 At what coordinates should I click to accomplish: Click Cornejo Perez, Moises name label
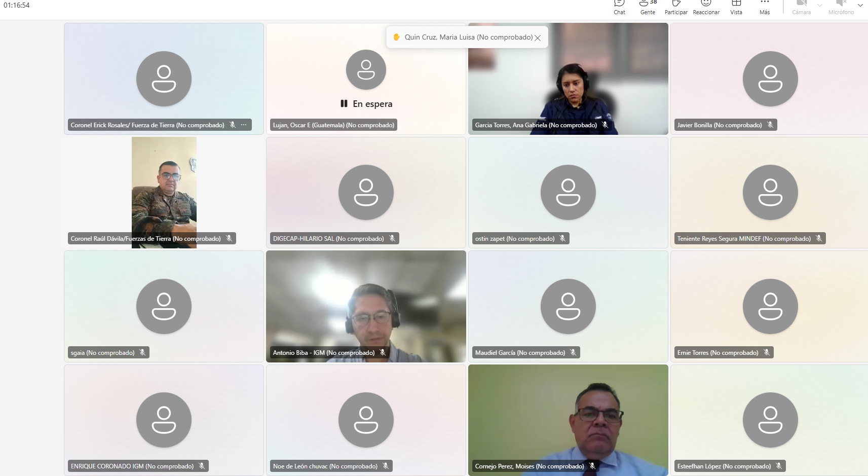529,466
